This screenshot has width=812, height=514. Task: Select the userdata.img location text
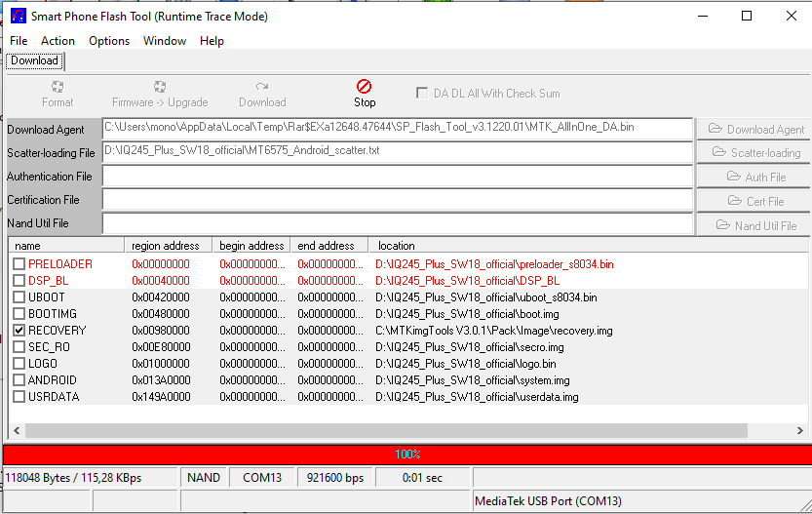(x=477, y=397)
